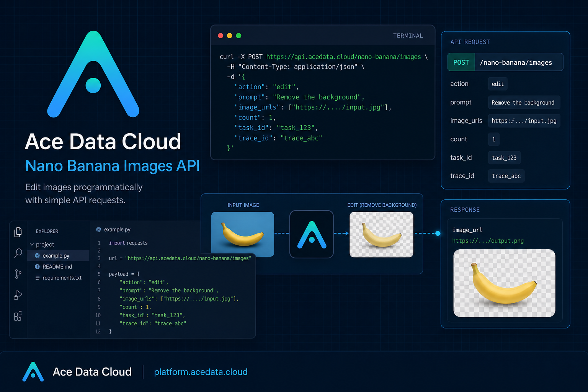Viewport: 588px width, 392px height.
Task: Click the url assignment on editor line 3
Action: click(x=180, y=258)
